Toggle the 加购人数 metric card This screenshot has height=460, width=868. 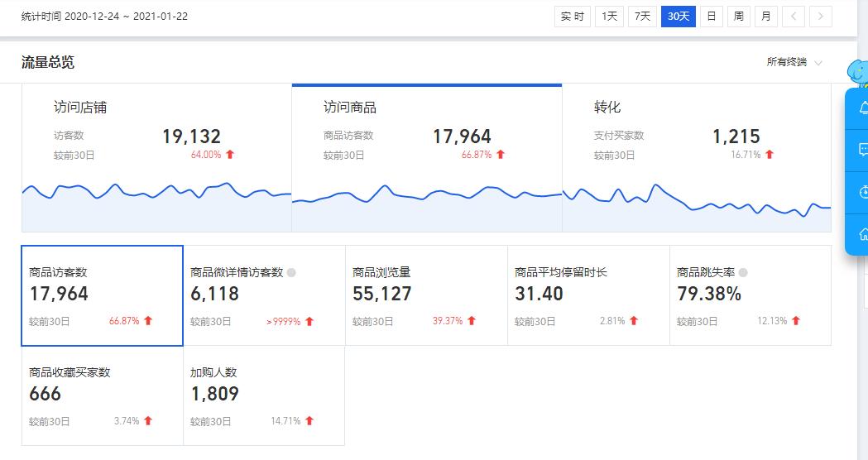click(264, 395)
